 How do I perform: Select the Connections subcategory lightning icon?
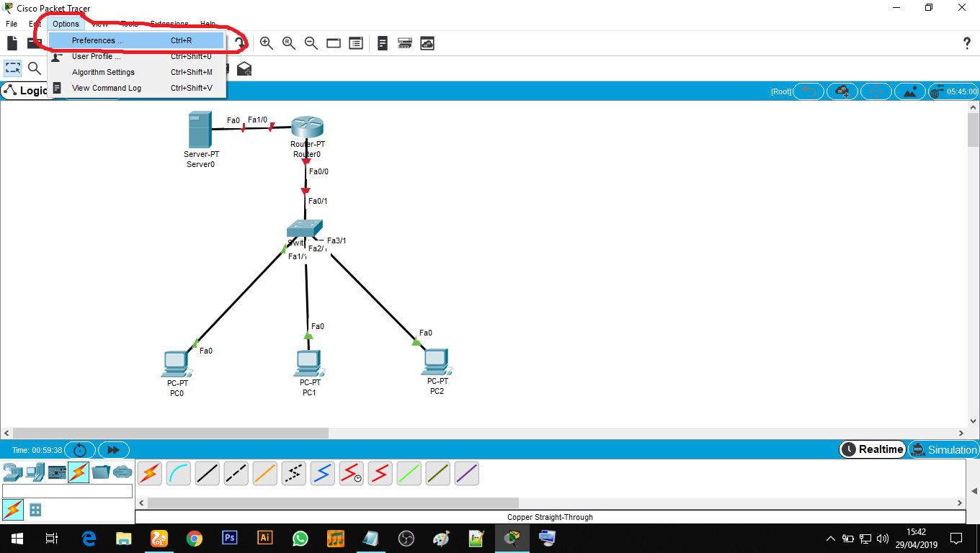[13, 510]
